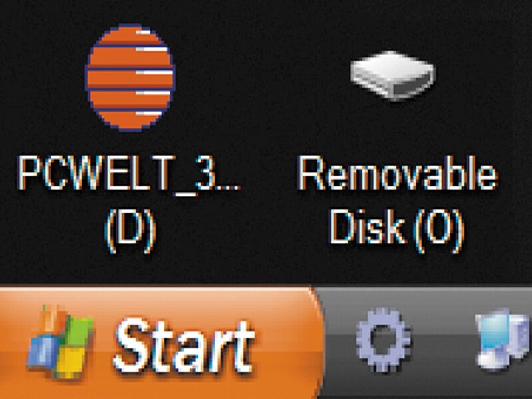Click empty desktop area above the PCWELT icon
532x399 pixels.
coord(130,10)
